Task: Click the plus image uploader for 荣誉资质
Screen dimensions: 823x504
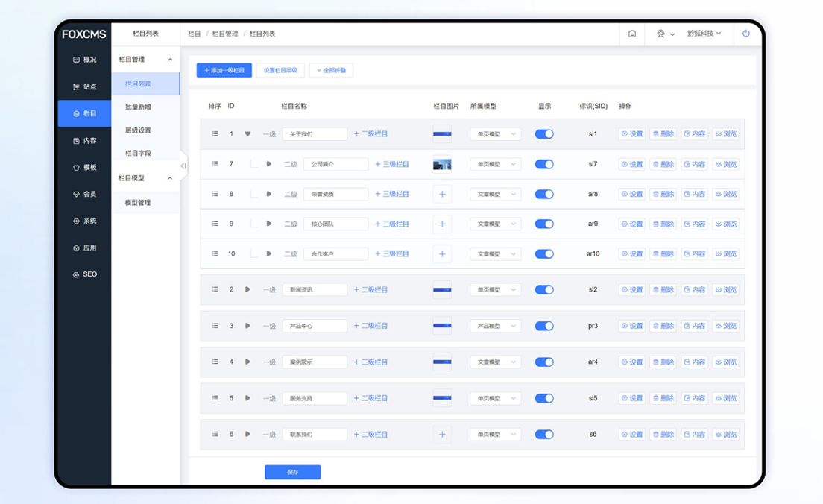Action: (442, 195)
